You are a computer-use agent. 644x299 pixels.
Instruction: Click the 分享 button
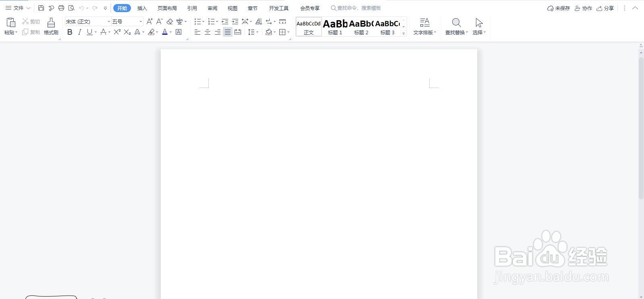[605, 8]
